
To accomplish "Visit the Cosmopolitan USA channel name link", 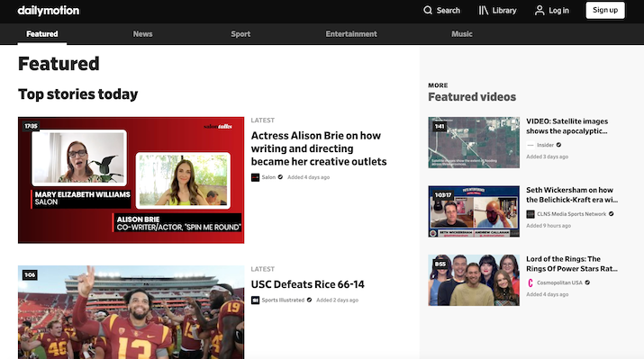I will click(559, 283).
